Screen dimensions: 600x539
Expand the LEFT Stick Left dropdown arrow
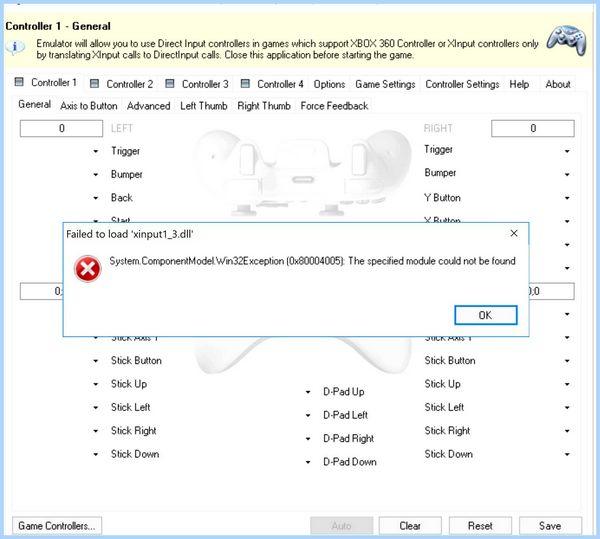tap(96, 408)
